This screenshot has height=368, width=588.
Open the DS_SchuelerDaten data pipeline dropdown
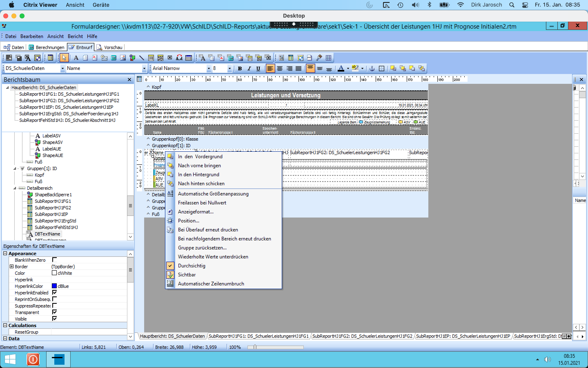(62, 69)
